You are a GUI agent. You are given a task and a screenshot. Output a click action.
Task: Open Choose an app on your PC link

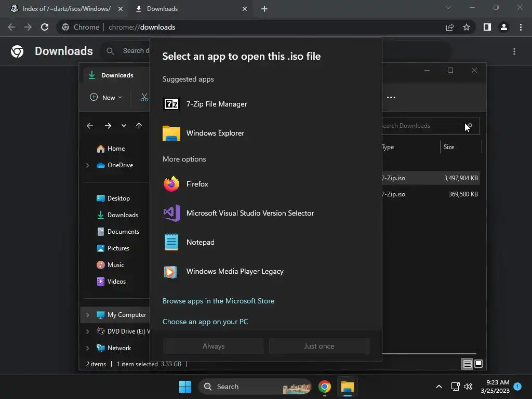click(205, 322)
